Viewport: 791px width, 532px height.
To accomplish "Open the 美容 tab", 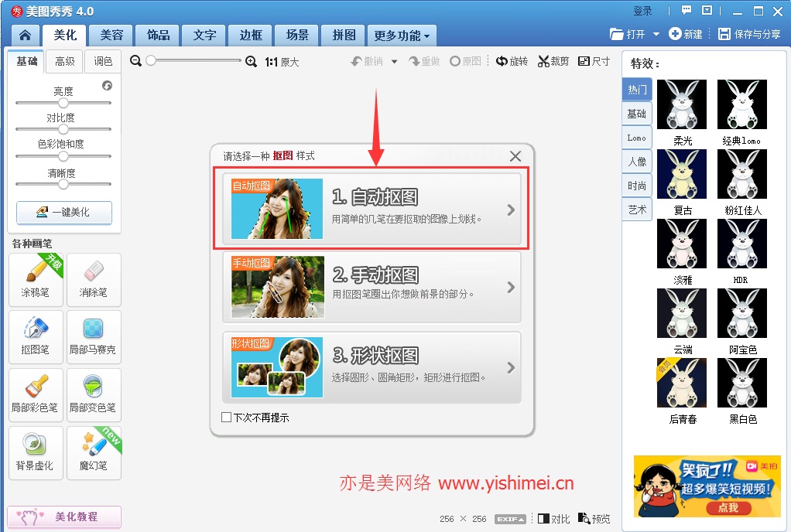I will coord(111,36).
